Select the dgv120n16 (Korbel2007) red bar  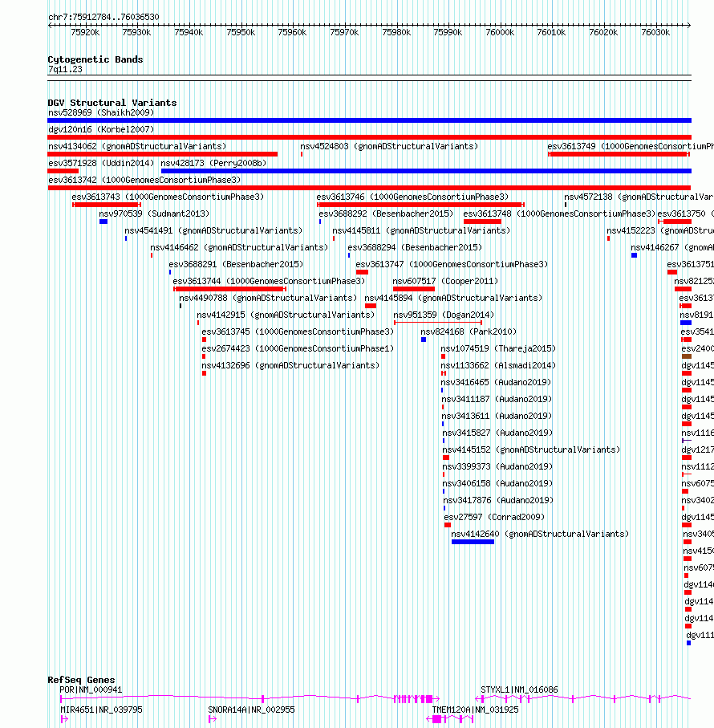(369, 137)
